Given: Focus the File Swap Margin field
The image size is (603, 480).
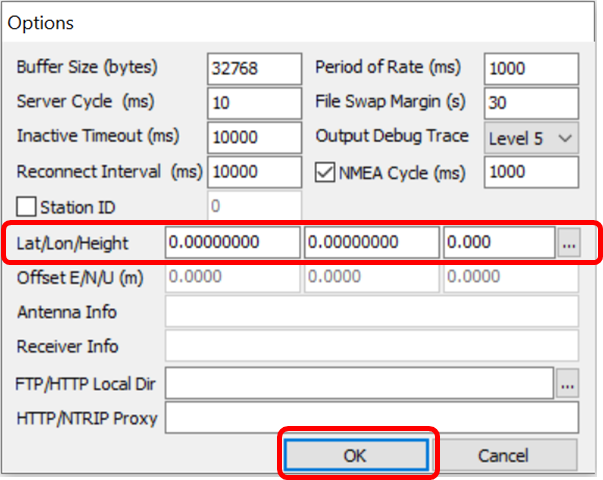Looking at the screenshot, I should (x=531, y=103).
